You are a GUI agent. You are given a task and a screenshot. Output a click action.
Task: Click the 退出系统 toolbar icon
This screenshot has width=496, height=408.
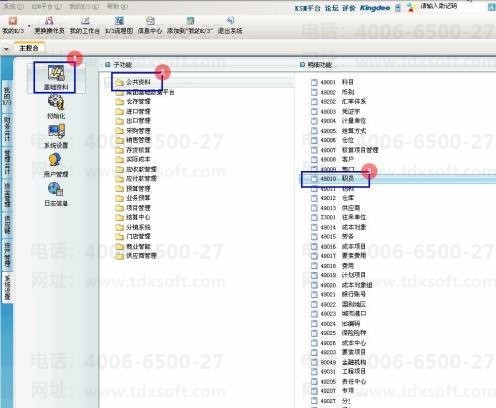tap(230, 26)
